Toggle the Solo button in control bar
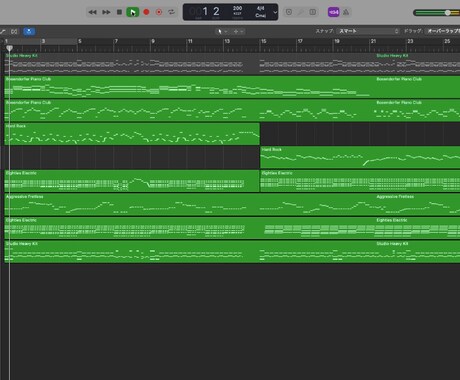460x380 pixels. 312,12
